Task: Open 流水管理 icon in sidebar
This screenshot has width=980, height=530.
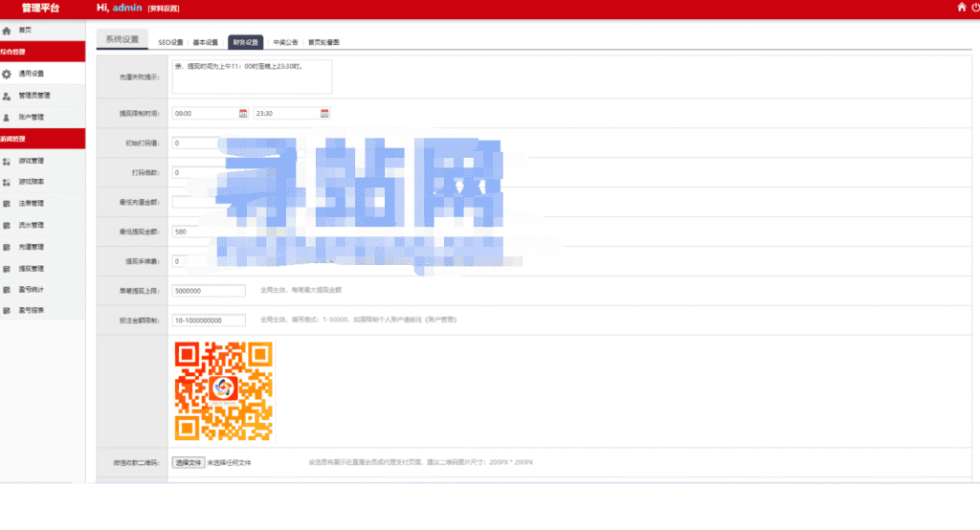Action: pos(7,226)
